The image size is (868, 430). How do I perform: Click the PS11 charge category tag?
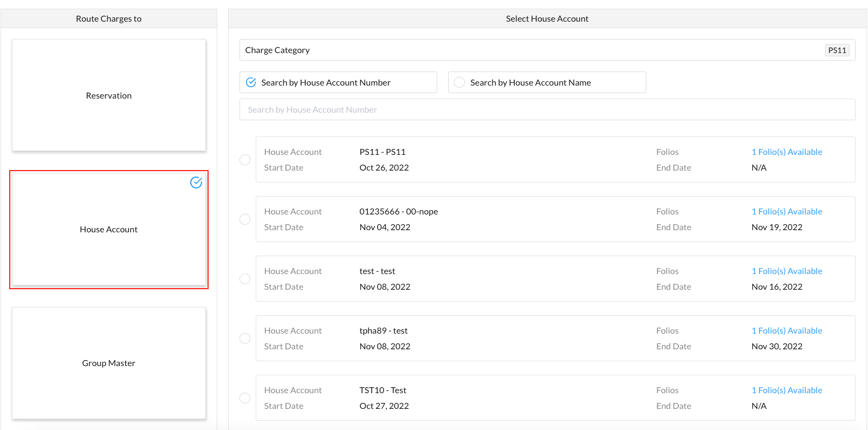click(837, 50)
